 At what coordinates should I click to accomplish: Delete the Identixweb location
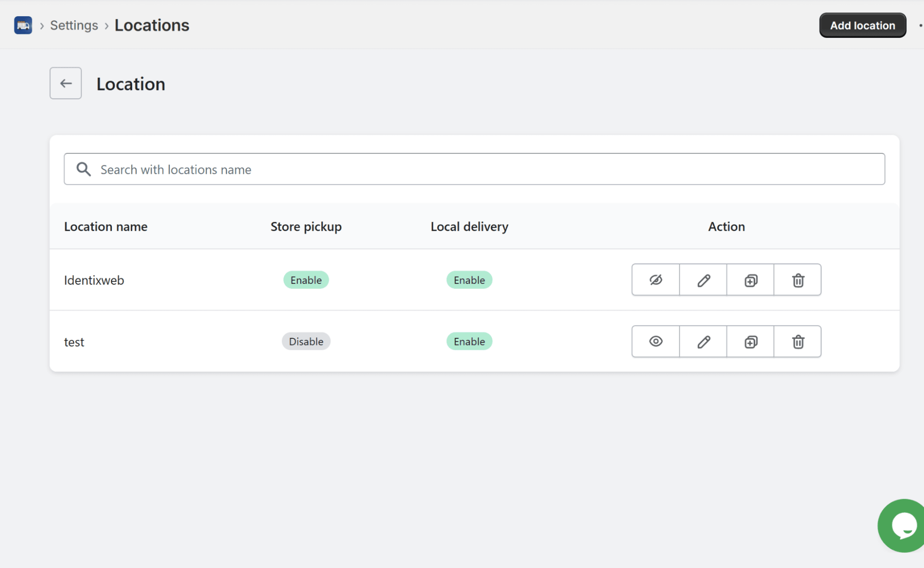798,280
